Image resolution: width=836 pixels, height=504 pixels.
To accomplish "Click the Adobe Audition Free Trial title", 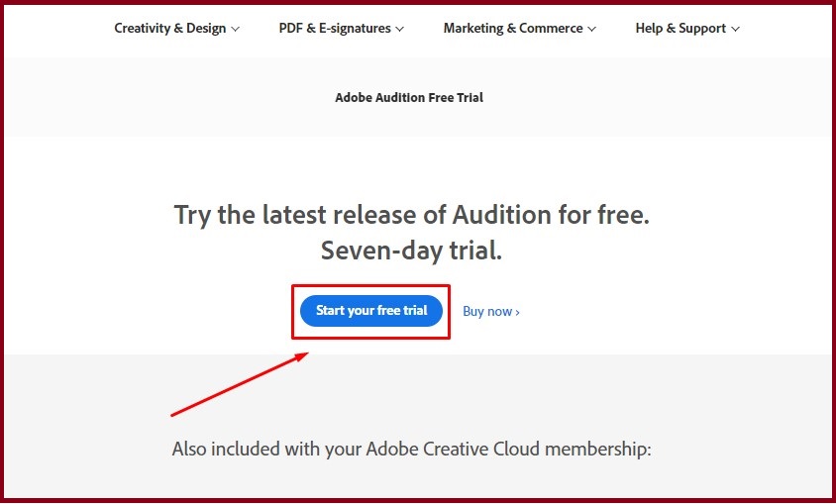I will click(x=409, y=98).
